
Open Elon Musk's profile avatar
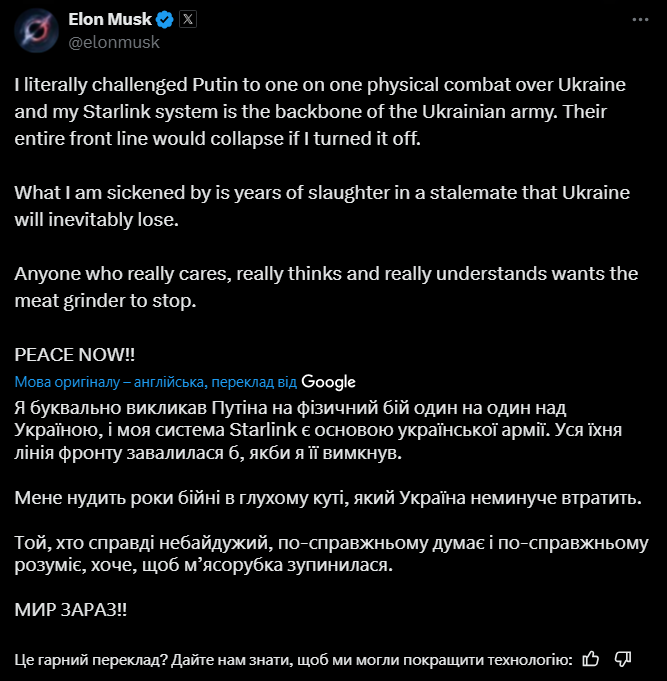[x=36, y=32]
